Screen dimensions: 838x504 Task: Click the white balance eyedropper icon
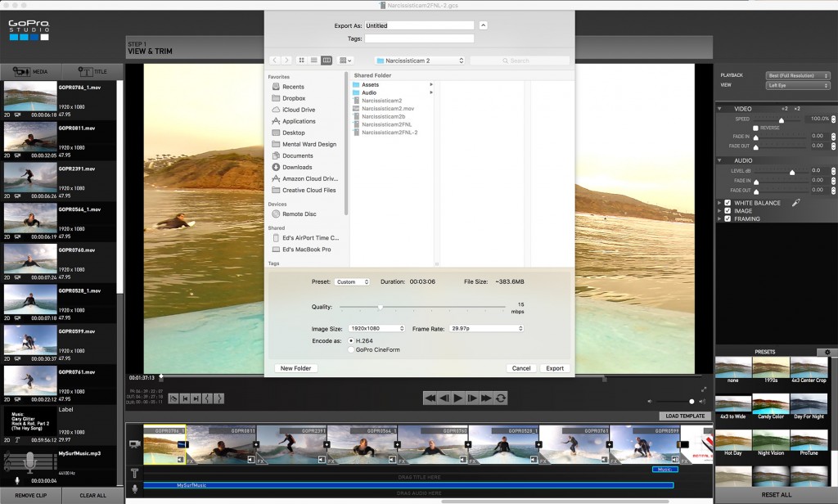[795, 203]
